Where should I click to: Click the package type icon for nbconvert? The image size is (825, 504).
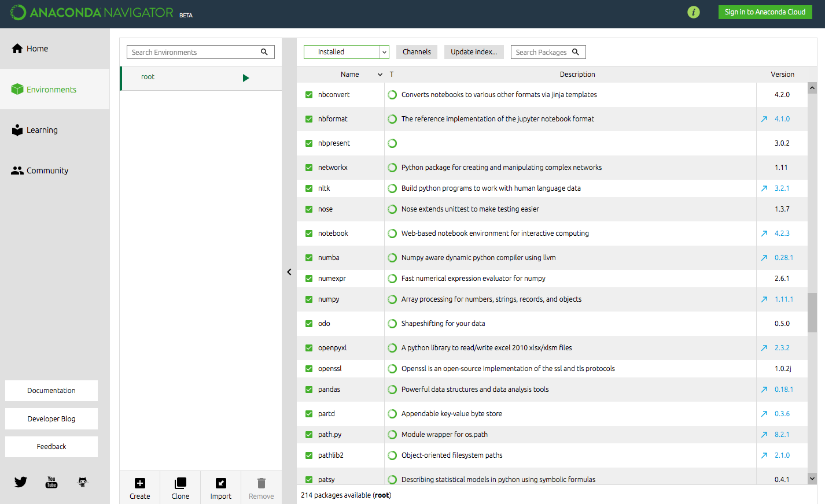pyautogui.click(x=392, y=95)
